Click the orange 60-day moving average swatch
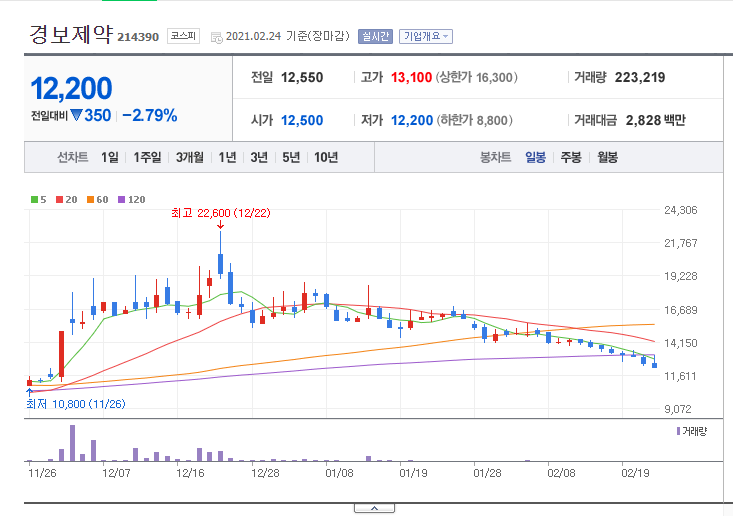 (91, 200)
